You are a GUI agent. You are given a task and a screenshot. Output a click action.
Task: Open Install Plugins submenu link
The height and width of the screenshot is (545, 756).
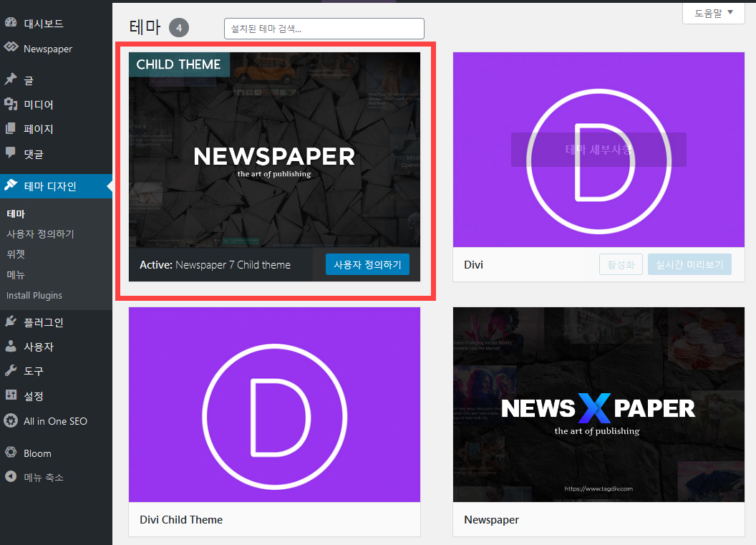click(34, 295)
